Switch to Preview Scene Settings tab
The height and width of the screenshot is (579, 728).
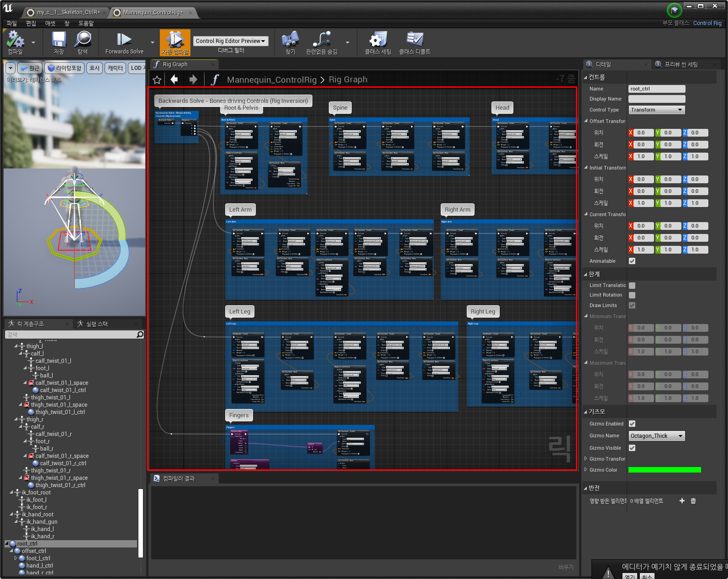681,64
